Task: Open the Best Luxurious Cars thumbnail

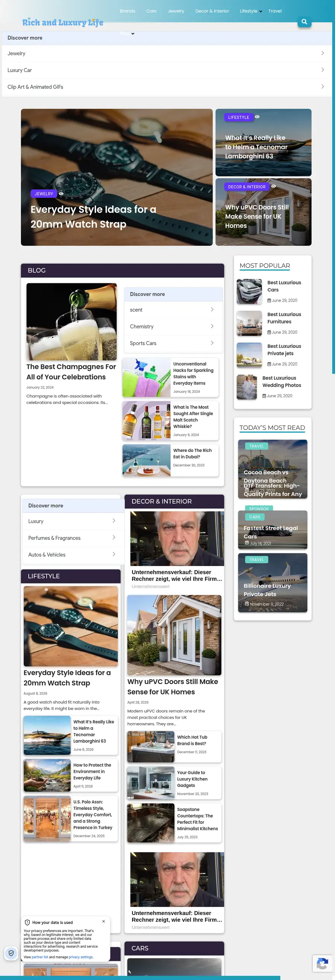Action: [249, 292]
